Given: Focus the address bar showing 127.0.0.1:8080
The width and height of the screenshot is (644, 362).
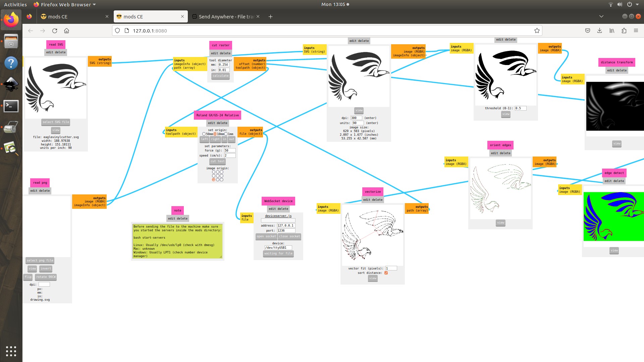Looking at the screenshot, I should (327, 31).
